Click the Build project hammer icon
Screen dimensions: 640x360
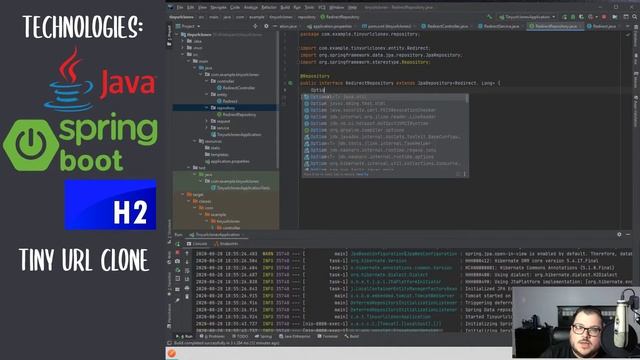489,17
